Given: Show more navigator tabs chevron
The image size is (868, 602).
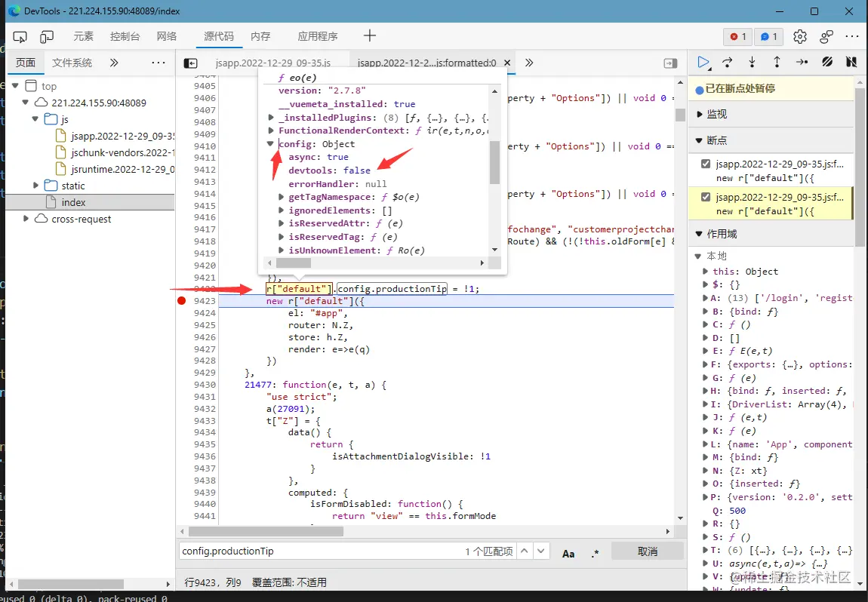Looking at the screenshot, I should (114, 63).
